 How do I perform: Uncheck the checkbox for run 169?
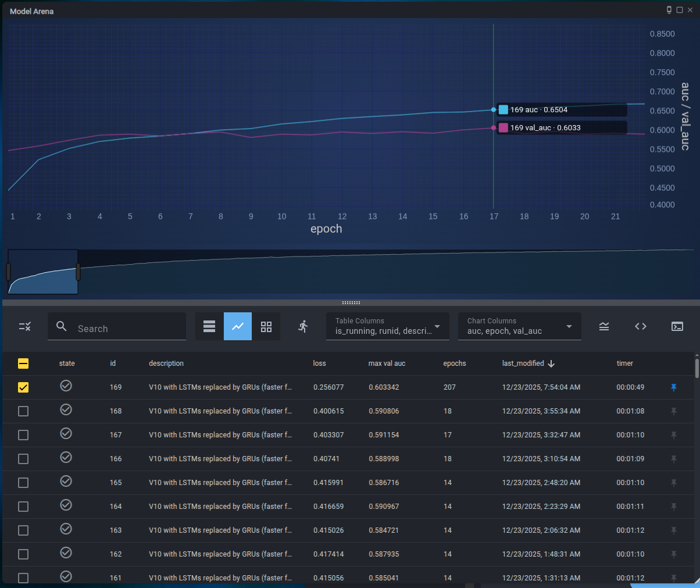click(x=23, y=387)
